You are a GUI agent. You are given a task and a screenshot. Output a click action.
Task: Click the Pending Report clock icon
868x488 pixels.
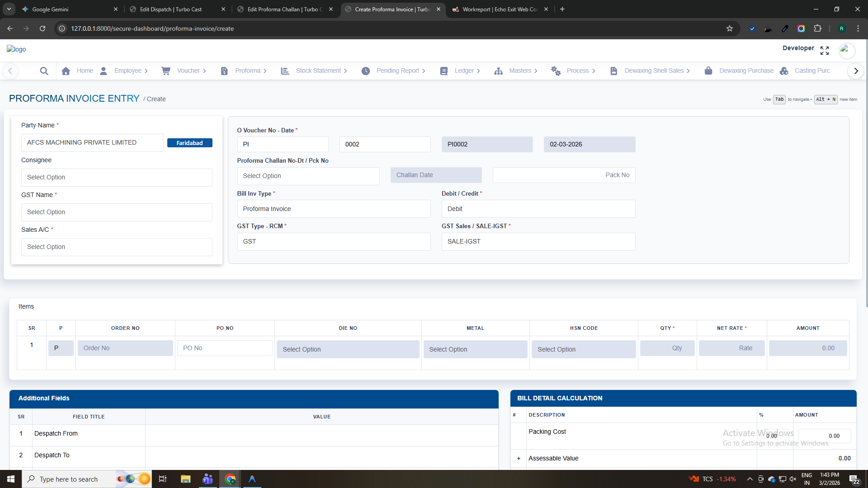coord(366,71)
